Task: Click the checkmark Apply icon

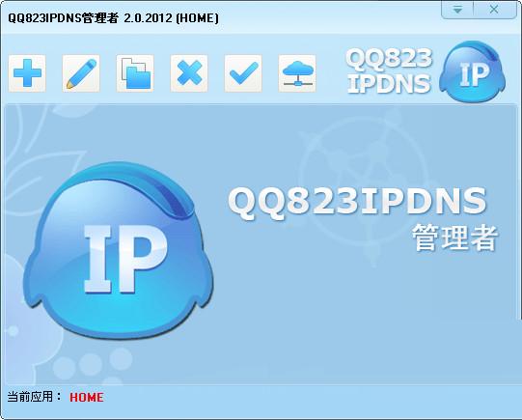Action: [x=243, y=73]
